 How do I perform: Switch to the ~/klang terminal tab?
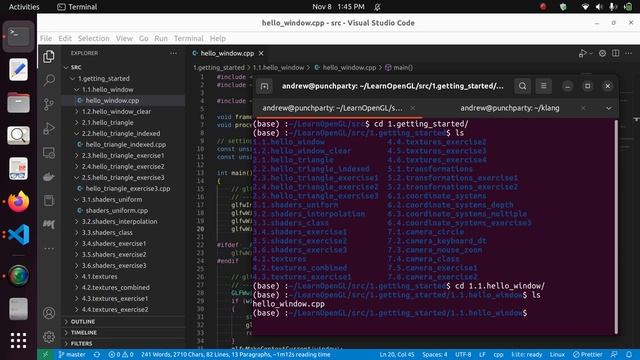(510, 108)
